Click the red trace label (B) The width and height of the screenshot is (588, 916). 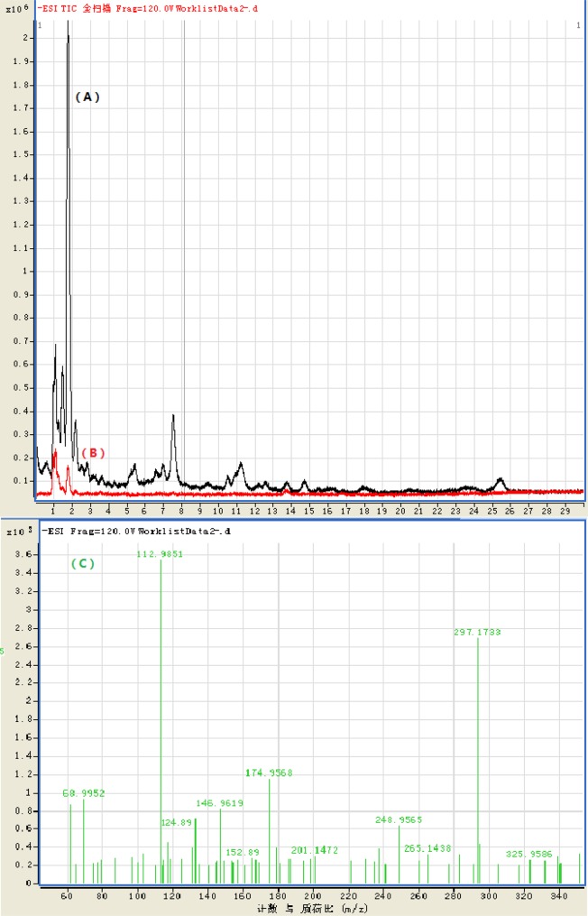[x=94, y=452]
